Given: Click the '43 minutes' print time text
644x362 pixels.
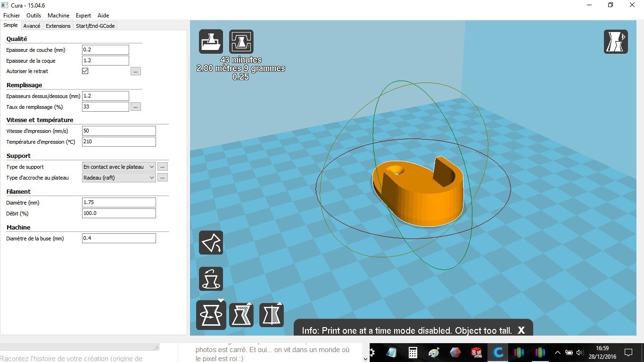Looking at the screenshot, I should (241, 60).
